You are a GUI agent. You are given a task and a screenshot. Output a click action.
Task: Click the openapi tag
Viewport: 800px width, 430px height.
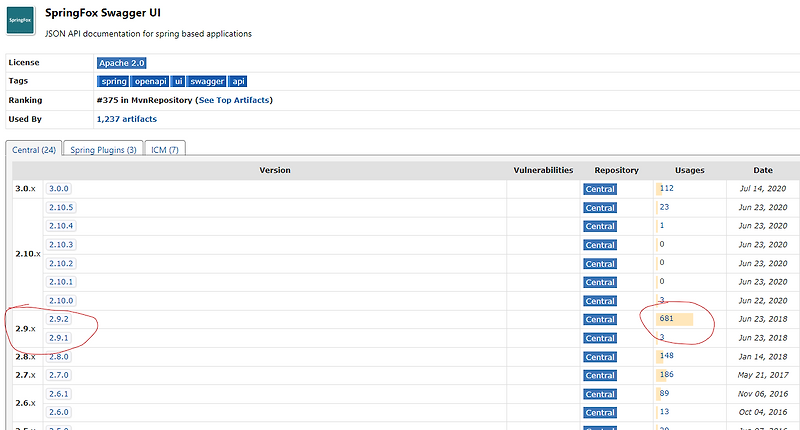point(149,81)
